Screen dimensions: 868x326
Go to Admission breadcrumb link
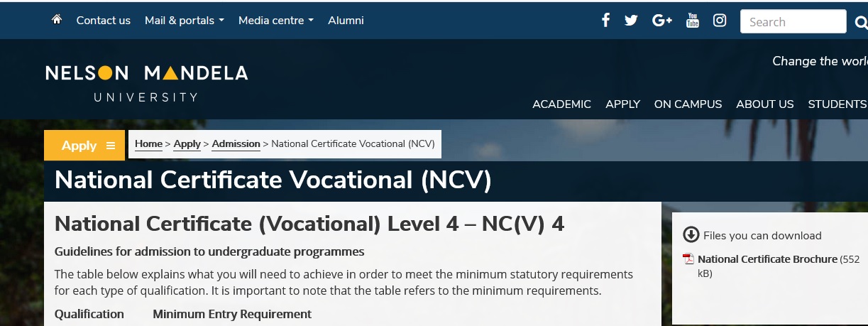point(236,143)
